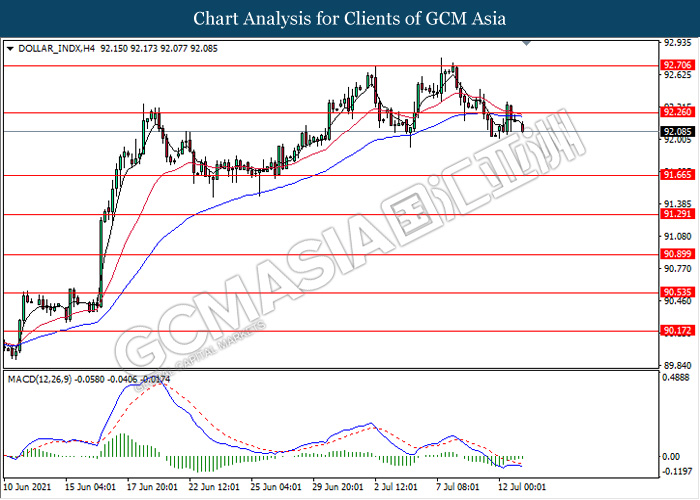Click the 90.770 scale value
Image resolution: width=700 pixels, height=500 pixels.
tap(678, 269)
